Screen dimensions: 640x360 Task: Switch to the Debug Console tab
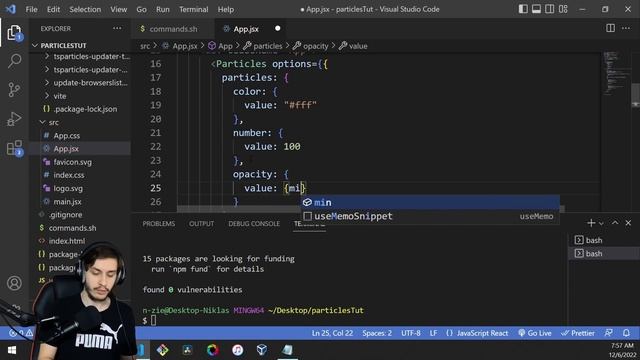[x=254, y=223]
